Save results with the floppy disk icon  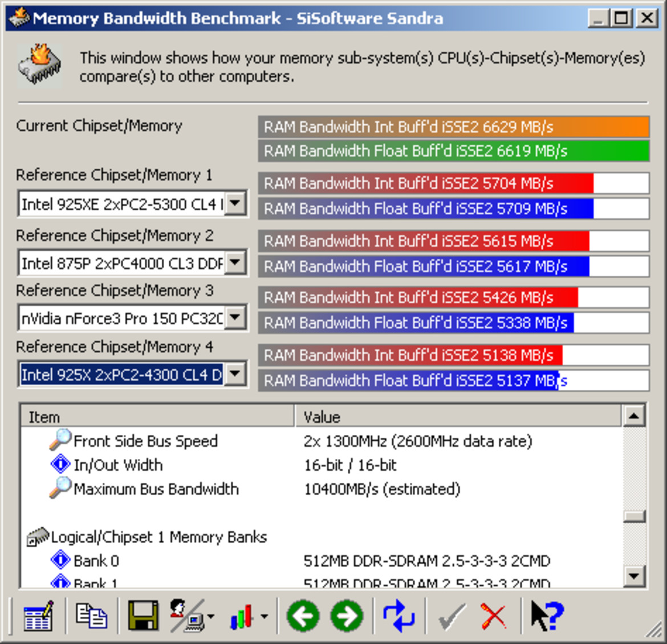(x=143, y=616)
